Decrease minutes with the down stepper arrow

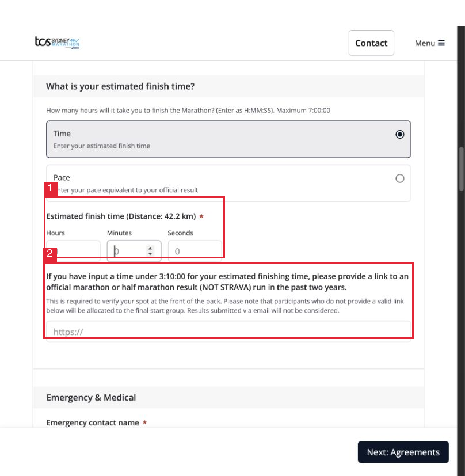coord(150,253)
